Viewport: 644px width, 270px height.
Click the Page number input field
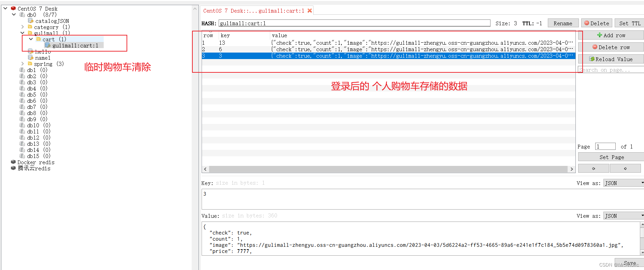[x=605, y=146]
